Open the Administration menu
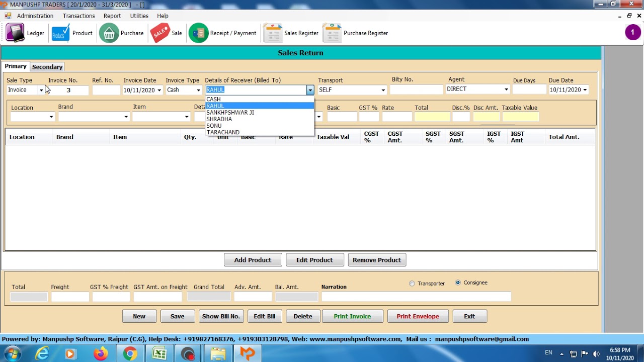This screenshot has height=362, width=644. pyautogui.click(x=35, y=16)
